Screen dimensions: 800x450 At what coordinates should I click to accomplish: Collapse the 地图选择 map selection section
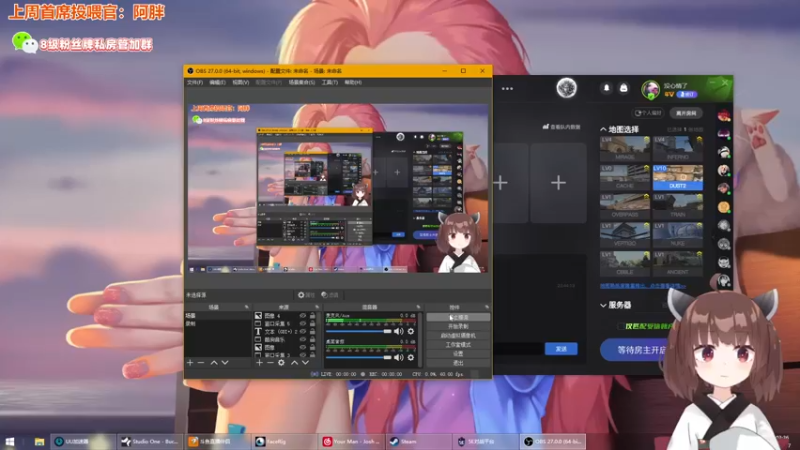(x=604, y=130)
